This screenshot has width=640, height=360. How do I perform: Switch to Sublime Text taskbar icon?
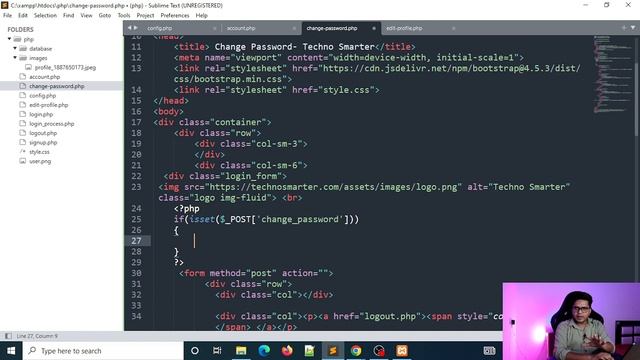click(333, 351)
